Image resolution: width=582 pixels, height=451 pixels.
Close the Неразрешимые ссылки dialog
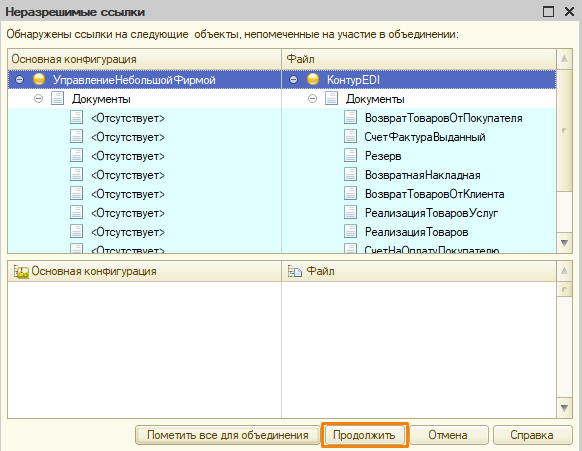(x=569, y=12)
